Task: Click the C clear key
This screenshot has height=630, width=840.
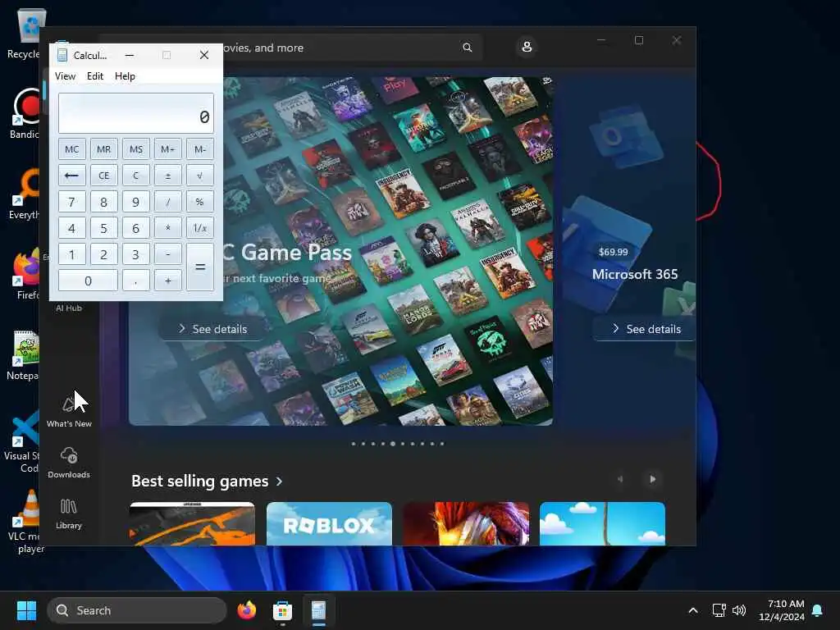Action: coord(136,176)
